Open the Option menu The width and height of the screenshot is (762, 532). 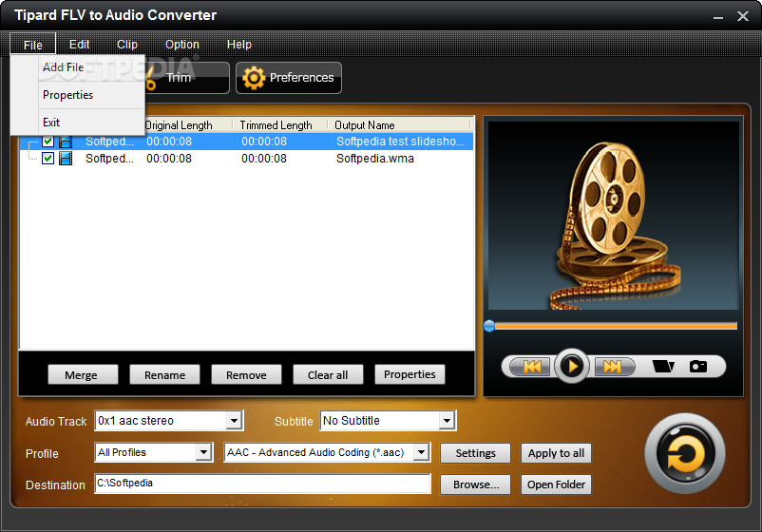pos(182,45)
